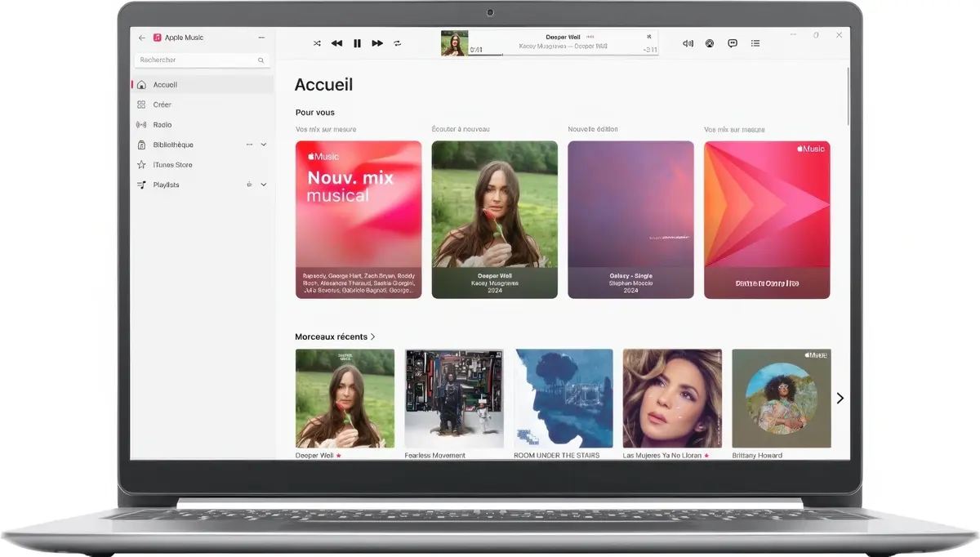
Task: Open the Brittany Howard station
Action: 782,399
